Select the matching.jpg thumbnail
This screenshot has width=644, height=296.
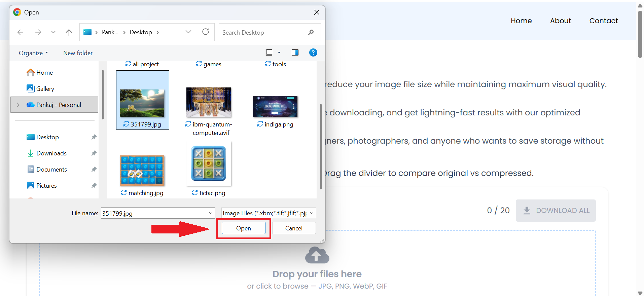(142, 170)
